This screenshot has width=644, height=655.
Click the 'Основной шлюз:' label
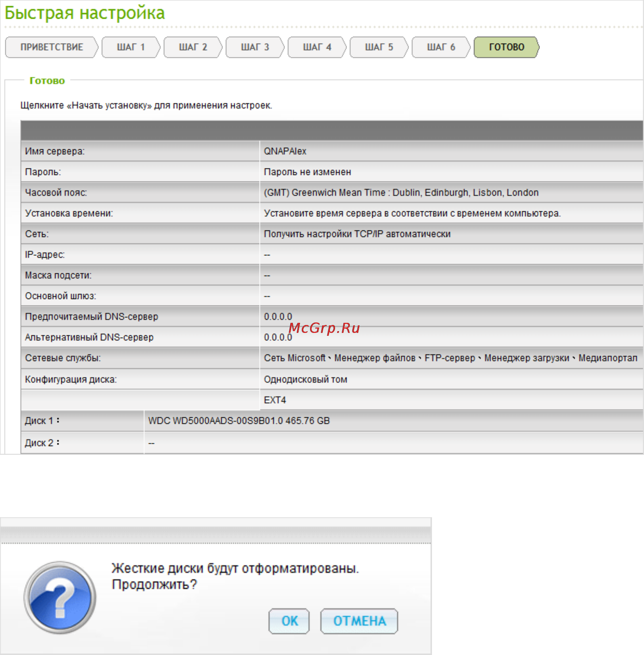pos(60,296)
